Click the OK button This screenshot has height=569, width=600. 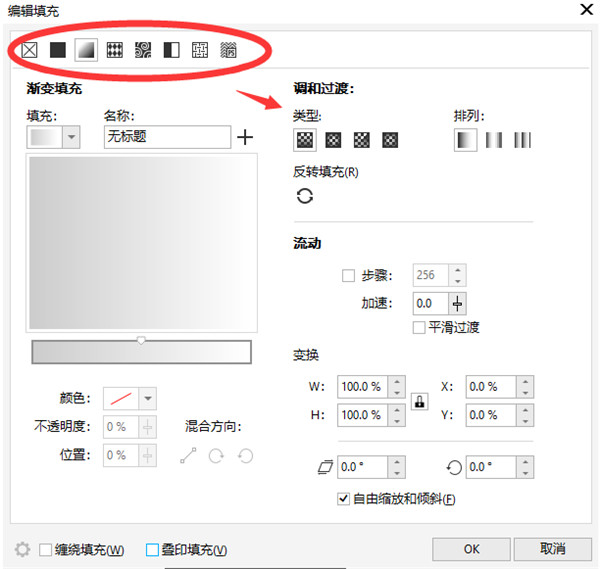point(471,549)
